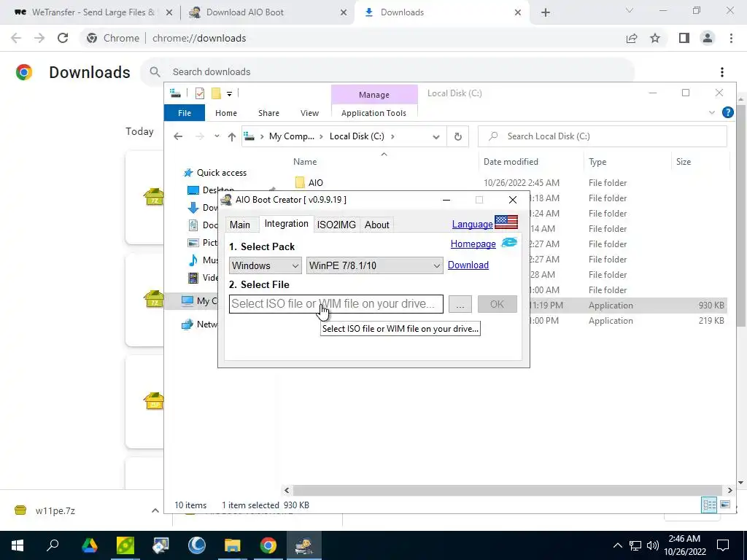Image resolution: width=747 pixels, height=560 pixels.
Task: Click the OK button in AIO Boot
Action: pos(497,304)
